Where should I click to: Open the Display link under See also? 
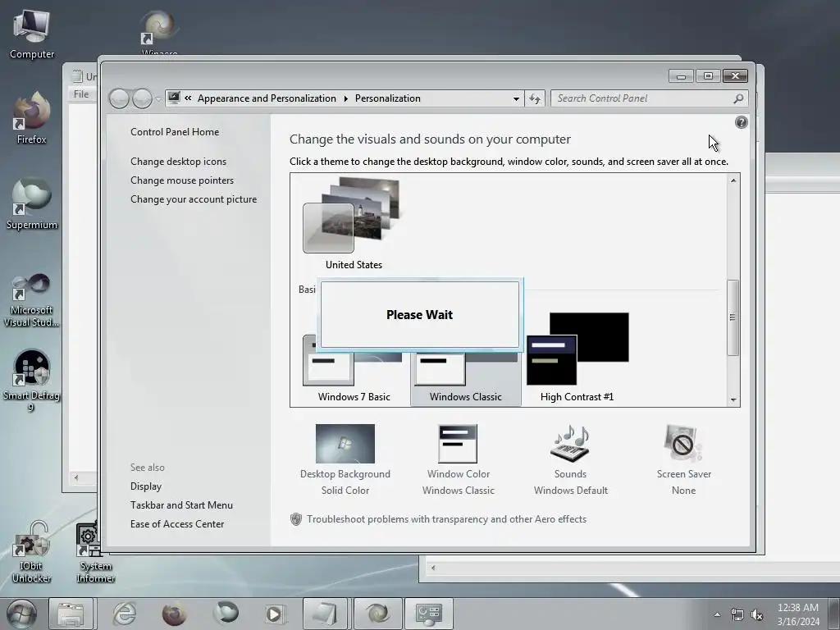[x=146, y=486]
